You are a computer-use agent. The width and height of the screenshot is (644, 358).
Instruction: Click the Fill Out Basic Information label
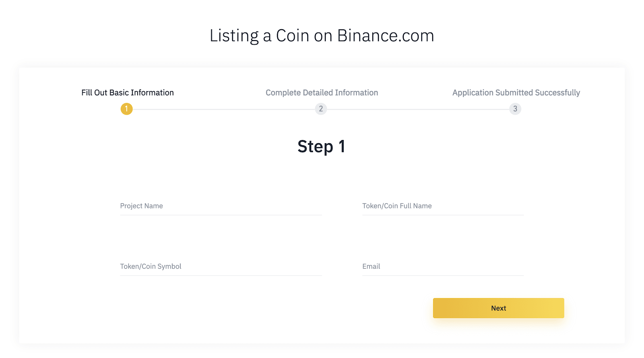127,93
